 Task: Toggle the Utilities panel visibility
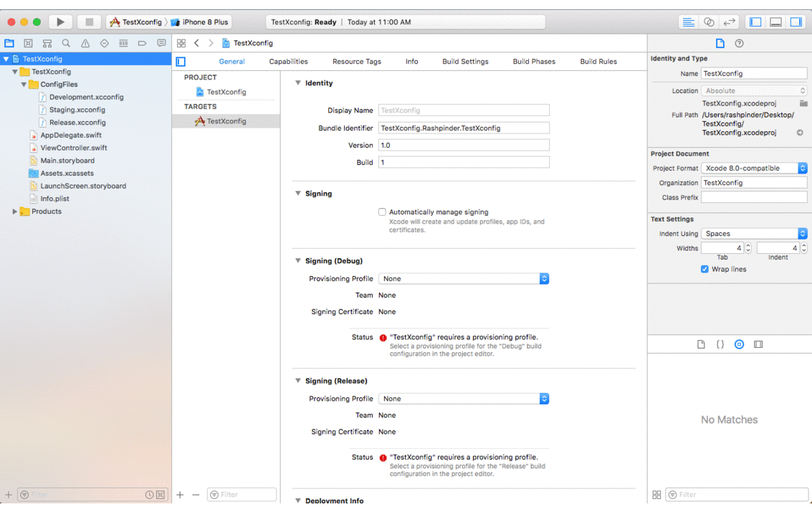(x=796, y=22)
